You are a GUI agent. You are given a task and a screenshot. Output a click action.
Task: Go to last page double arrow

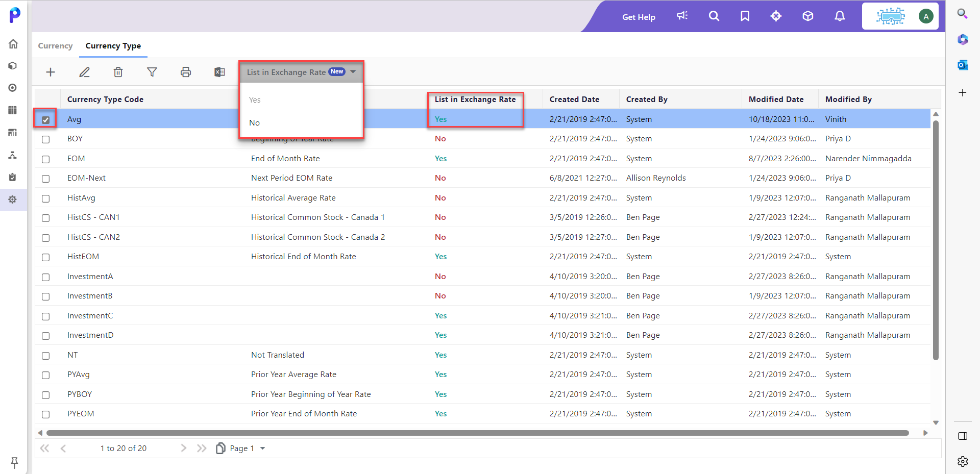point(202,448)
